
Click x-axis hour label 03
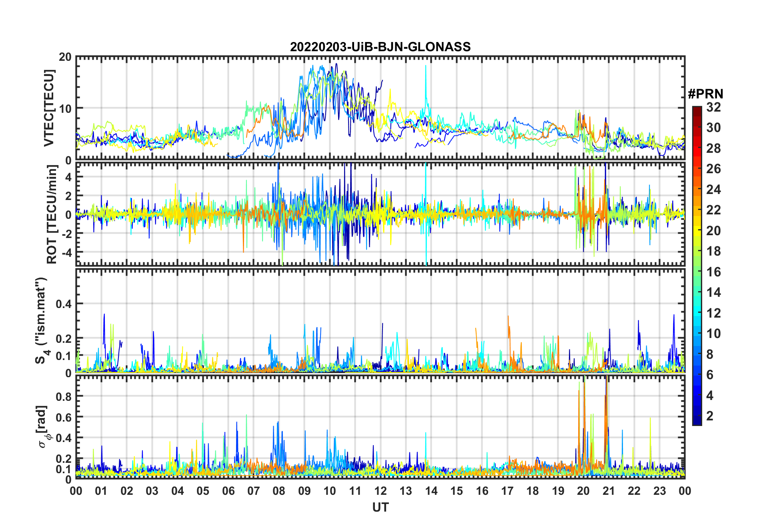click(152, 491)
